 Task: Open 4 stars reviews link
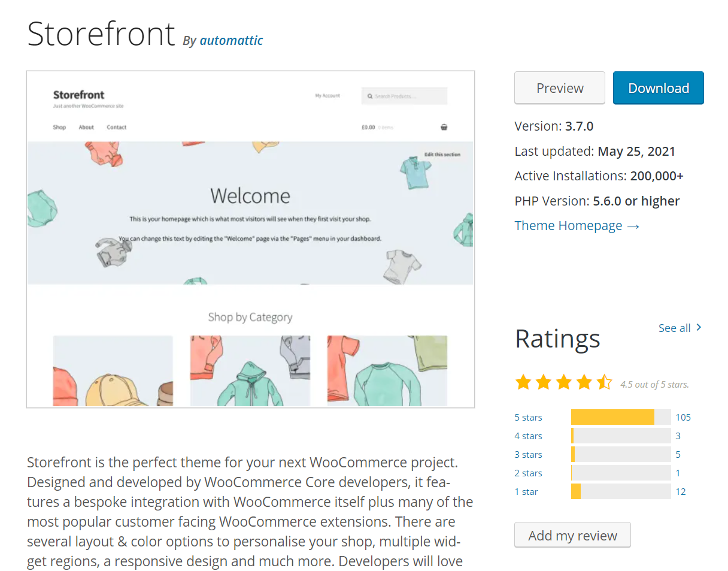pyautogui.click(x=528, y=436)
